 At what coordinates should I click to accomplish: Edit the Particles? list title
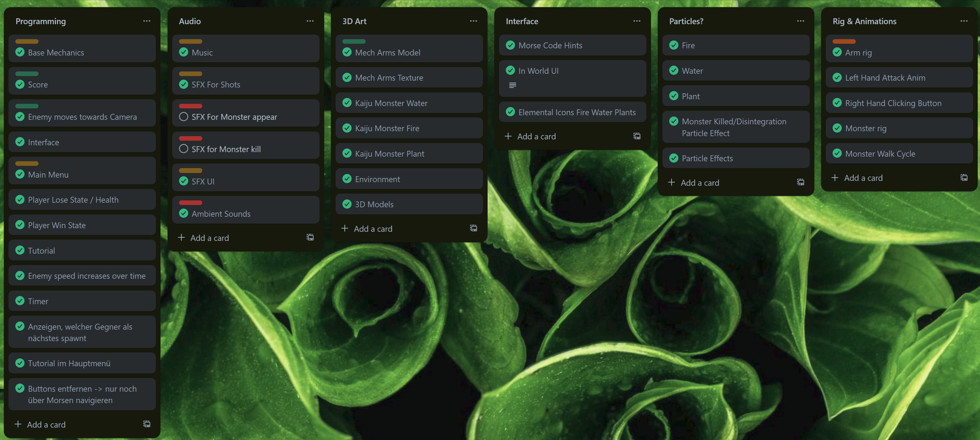tap(686, 21)
